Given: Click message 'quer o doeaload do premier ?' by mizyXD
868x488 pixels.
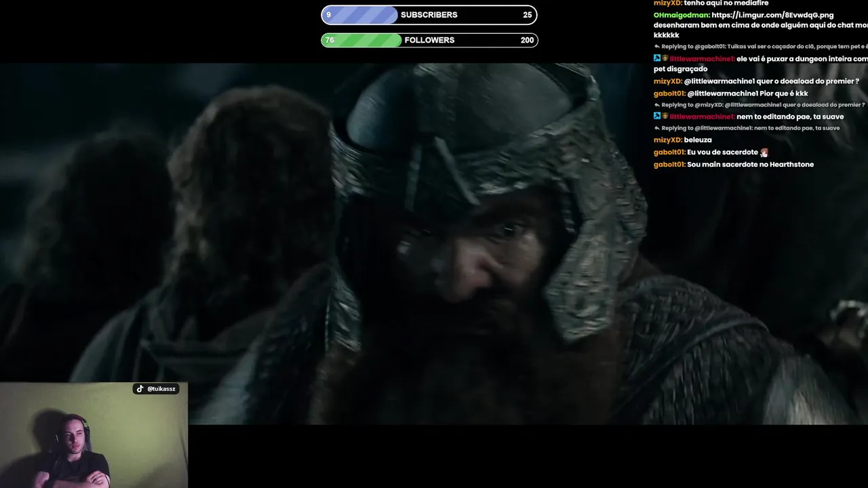Looking at the screenshot, I should (x=772, y=81).
